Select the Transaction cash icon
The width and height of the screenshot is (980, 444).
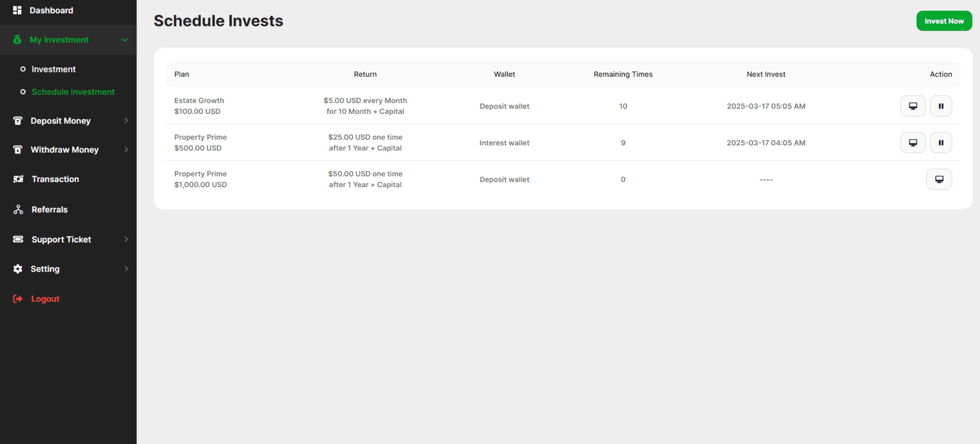[x=18, y=179]
